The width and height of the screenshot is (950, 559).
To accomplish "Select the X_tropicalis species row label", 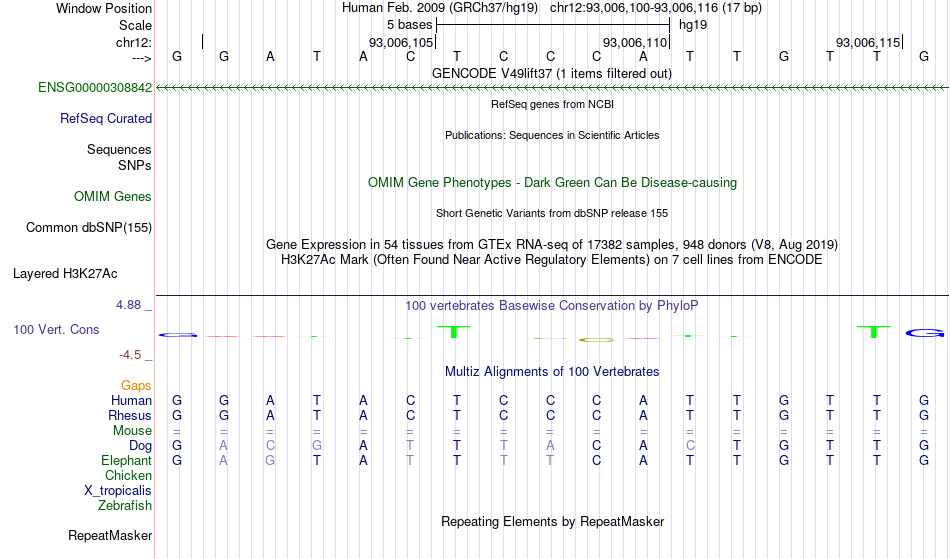I will pos(118,491).
